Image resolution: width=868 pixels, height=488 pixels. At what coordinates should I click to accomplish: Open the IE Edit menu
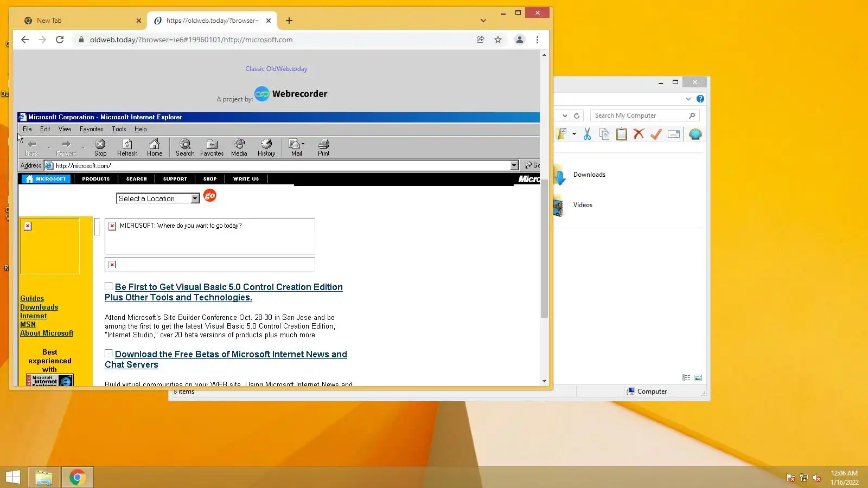tap(45, 129)
